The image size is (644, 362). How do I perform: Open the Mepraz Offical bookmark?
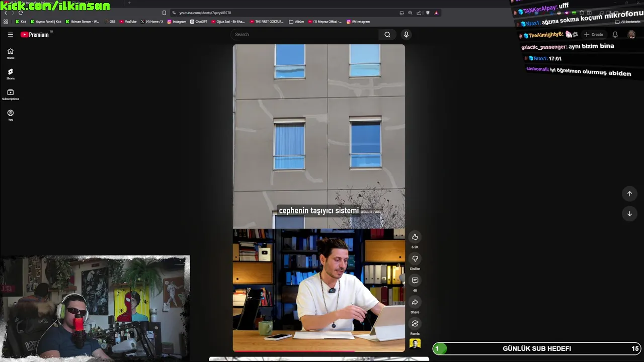point(325,22)
